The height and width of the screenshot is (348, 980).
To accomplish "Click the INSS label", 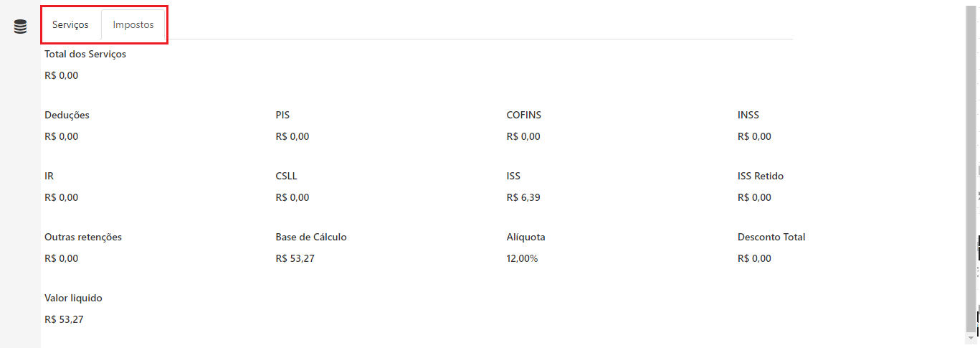I will click(x=748, y=115).
